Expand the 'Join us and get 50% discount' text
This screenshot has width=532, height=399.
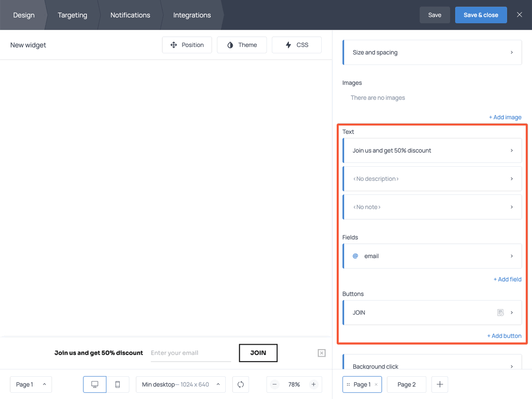(432, 150)
